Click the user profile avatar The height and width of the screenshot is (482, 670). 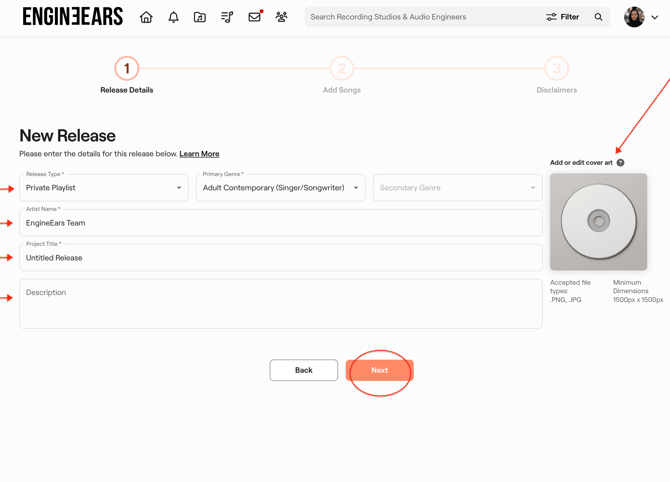(x=634, y=17)
